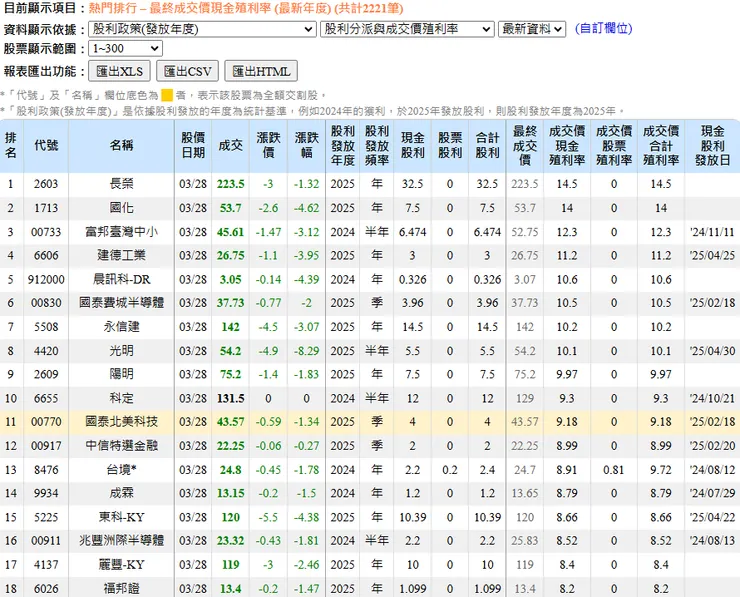This screenshot has width=740, height=597.
Task: Click the 25.83 final price cell
Action: pyautogui.click(x=525, y=540)
